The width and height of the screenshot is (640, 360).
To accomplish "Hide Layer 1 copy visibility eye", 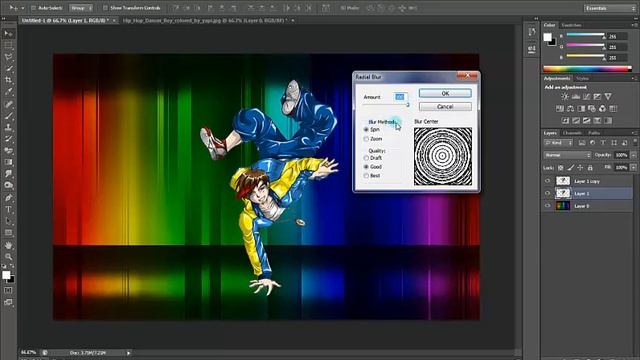I will point(548,181).
